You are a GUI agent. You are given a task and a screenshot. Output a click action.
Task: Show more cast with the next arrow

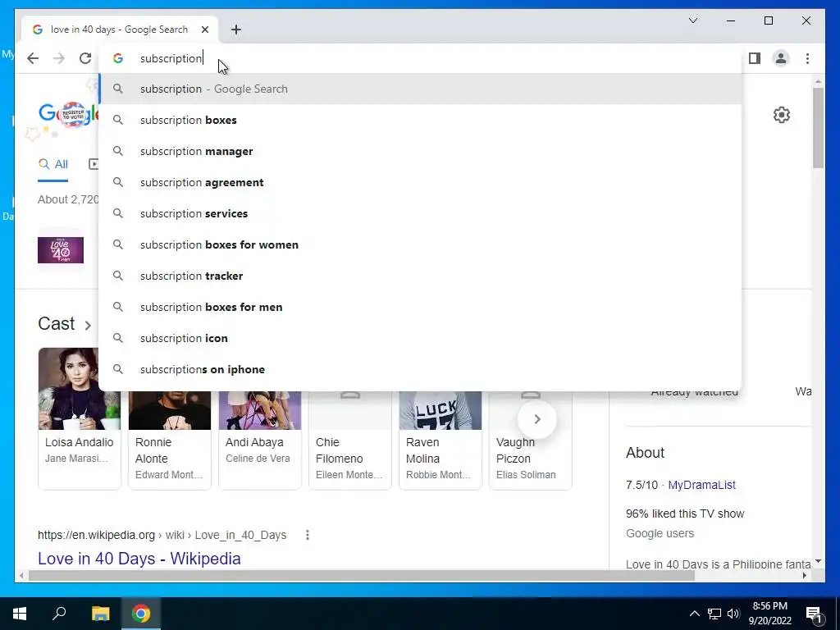(x=537, y=419)
